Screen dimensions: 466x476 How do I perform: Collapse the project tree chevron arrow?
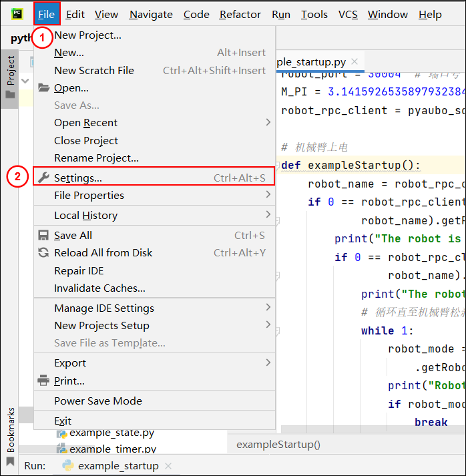pyautogui.click(x=25, y=81)
